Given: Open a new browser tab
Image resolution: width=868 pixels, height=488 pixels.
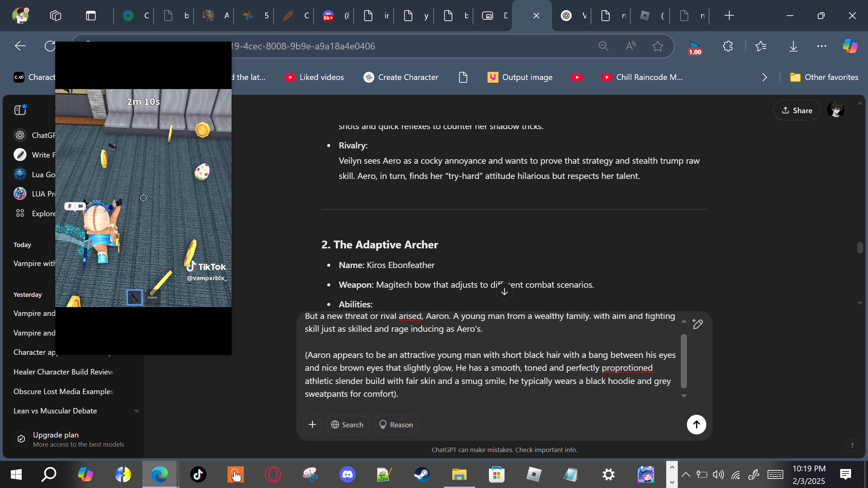Looking at the screenshot, I should point(729,16).
